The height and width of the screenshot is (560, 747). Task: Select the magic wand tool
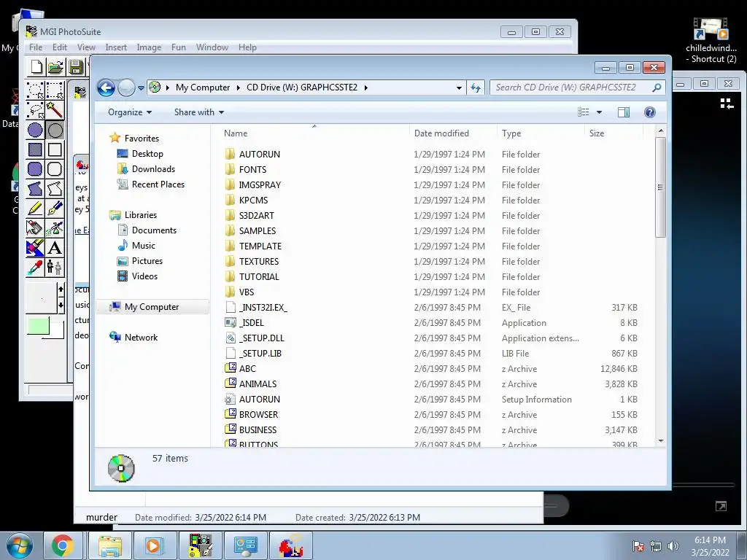(55, 110)
